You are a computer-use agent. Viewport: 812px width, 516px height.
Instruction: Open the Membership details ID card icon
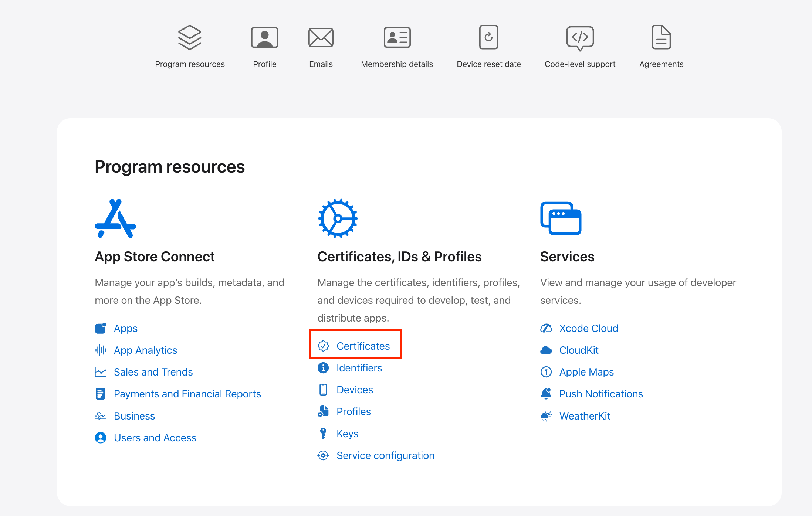(x=397, y=37)
